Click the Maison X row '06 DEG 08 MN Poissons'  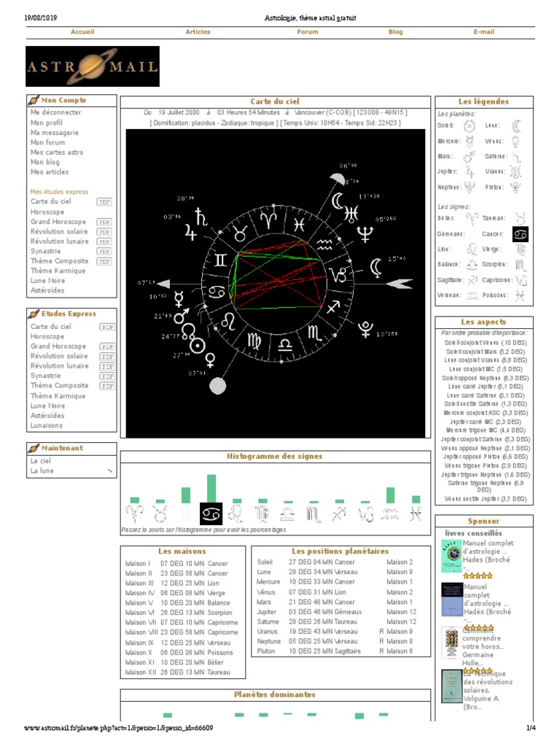[179, 653]
